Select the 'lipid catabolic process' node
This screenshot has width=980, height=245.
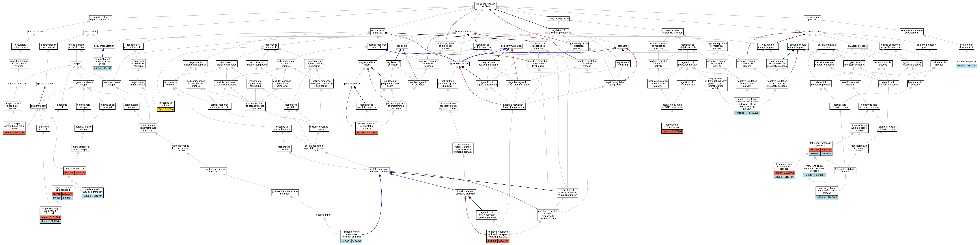tap(915, 84)
